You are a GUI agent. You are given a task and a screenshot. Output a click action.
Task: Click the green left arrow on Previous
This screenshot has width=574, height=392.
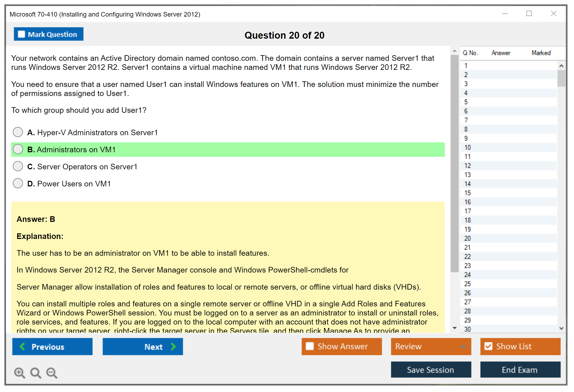click(x=22, y=346)
